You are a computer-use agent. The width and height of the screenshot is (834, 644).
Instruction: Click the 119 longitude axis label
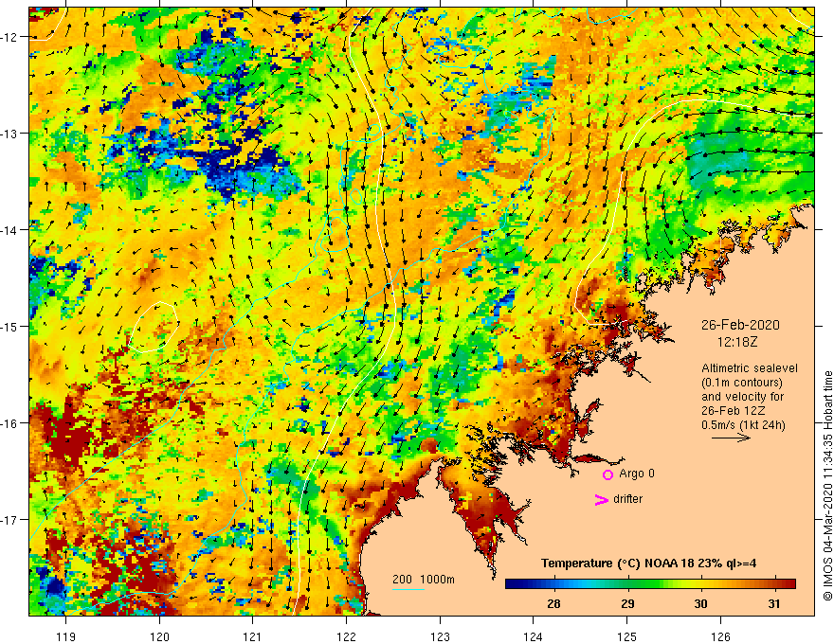[x=66, y=636]
